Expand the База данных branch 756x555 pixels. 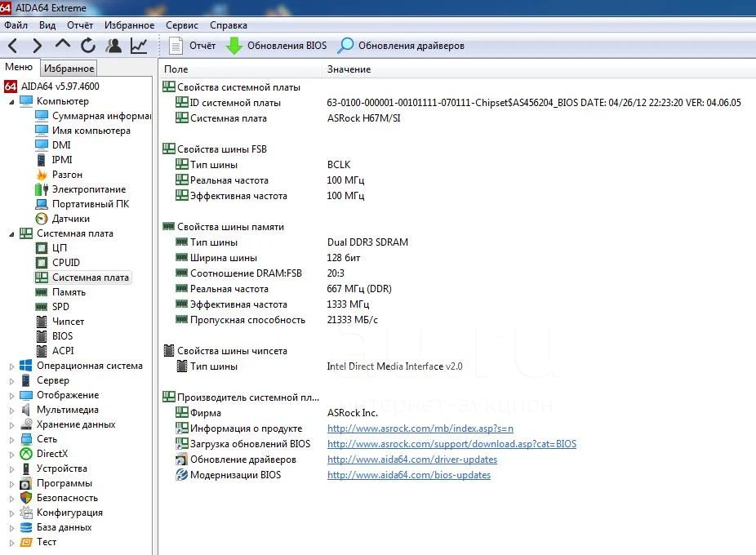click(x=11, y=528)
